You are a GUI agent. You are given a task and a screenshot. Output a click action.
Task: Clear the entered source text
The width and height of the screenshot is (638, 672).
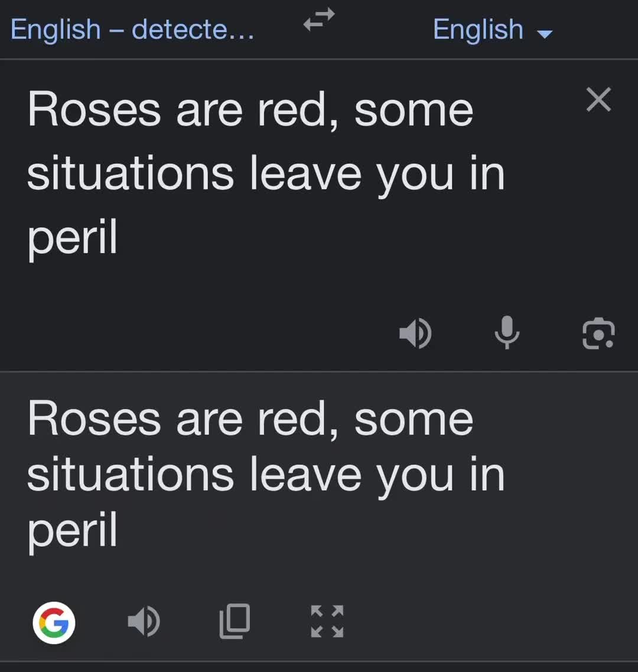(x=598, y=99)
